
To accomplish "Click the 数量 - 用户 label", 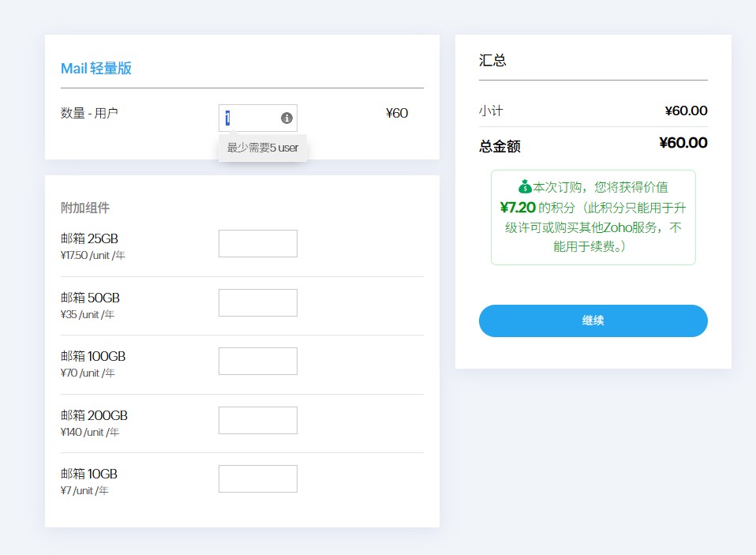I will coord(89,113).
